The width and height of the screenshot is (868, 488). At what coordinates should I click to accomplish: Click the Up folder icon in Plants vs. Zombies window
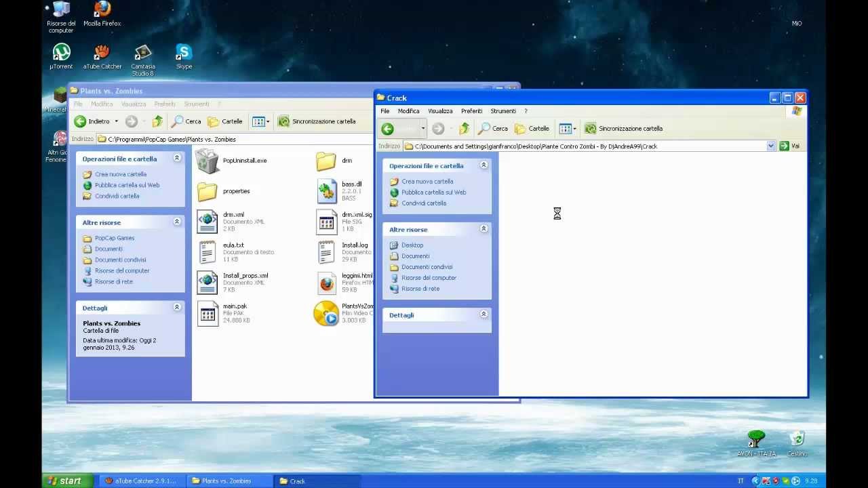(157, 121)
